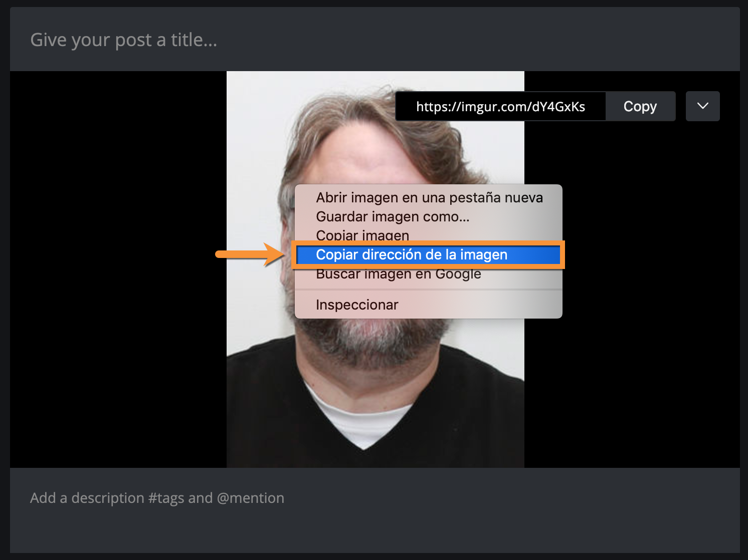Pick "Copiar imagen" menu entry
The height and width of the screenshot is (560, 748).
(x=362, y=234)
